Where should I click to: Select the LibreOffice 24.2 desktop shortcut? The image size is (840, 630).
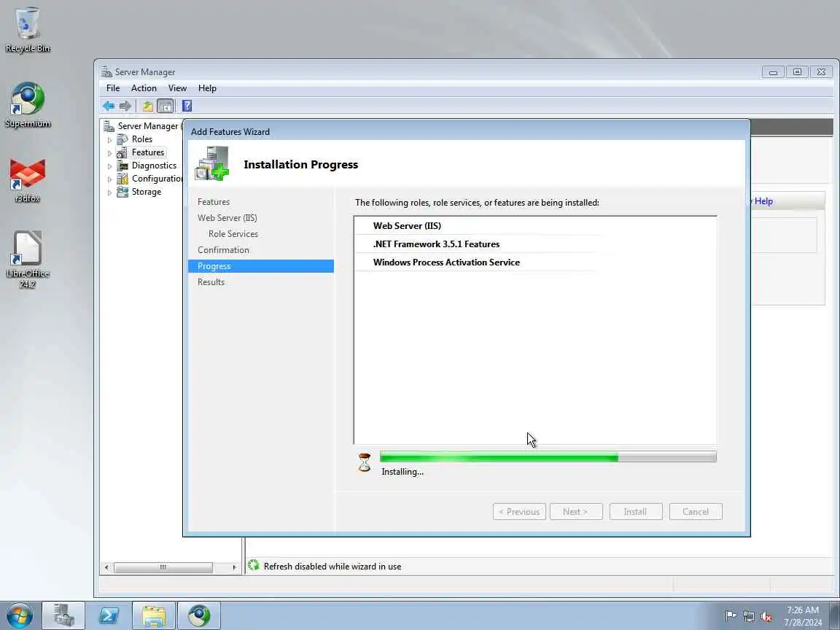27,260
